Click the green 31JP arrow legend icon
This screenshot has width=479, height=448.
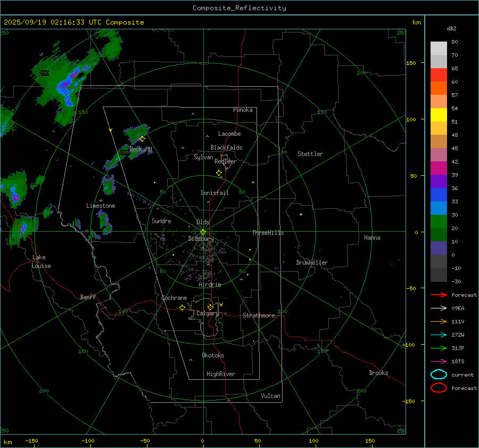438,348
